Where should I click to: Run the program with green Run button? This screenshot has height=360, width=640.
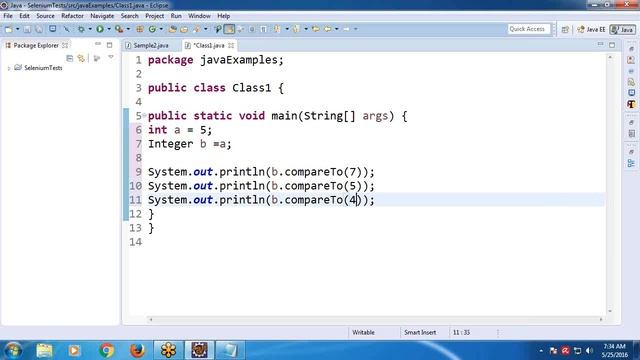pos(100,29)
